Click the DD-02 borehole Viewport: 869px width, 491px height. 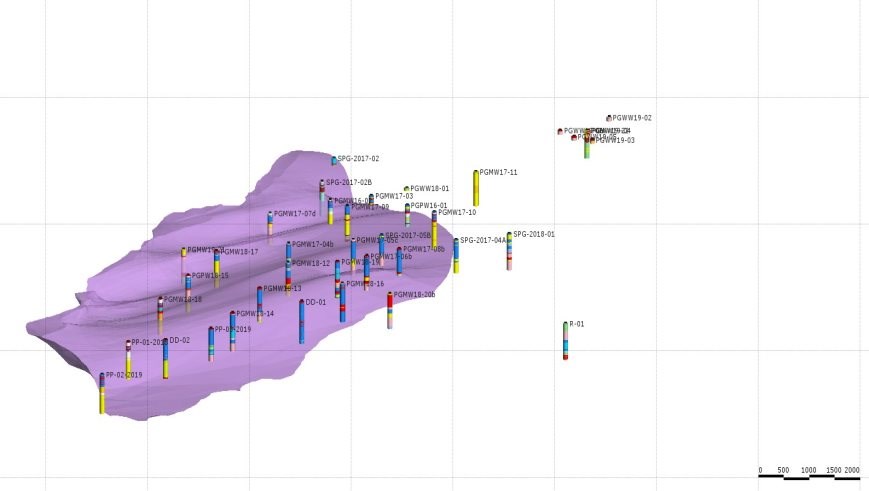tap(165, 358)
